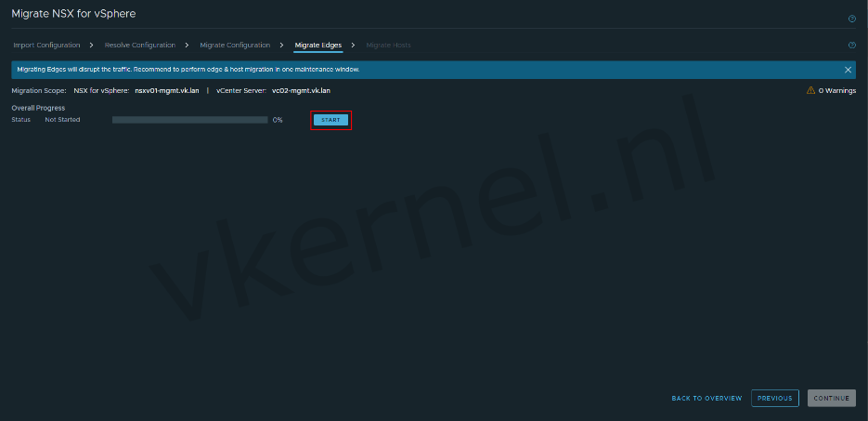
Task: Open the Resolve Configuration step
Action: (140, 45)
